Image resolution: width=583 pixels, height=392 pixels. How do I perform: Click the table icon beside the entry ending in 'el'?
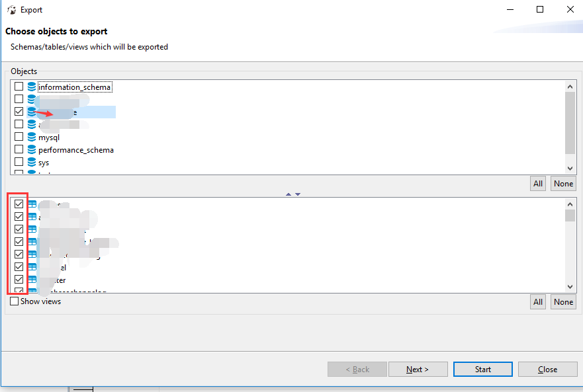[31, 267]
